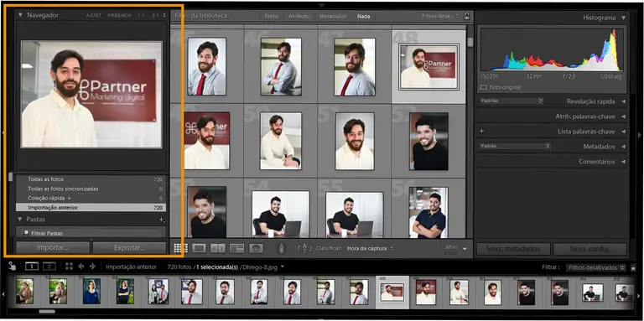Click the Sincr. metadados button
The width and height of the screenshot is (644, 321).
[x=514, y=249]
